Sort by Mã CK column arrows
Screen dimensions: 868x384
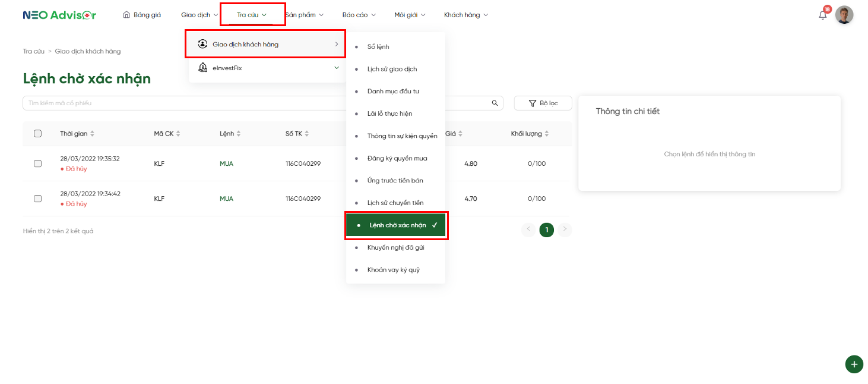178,134
